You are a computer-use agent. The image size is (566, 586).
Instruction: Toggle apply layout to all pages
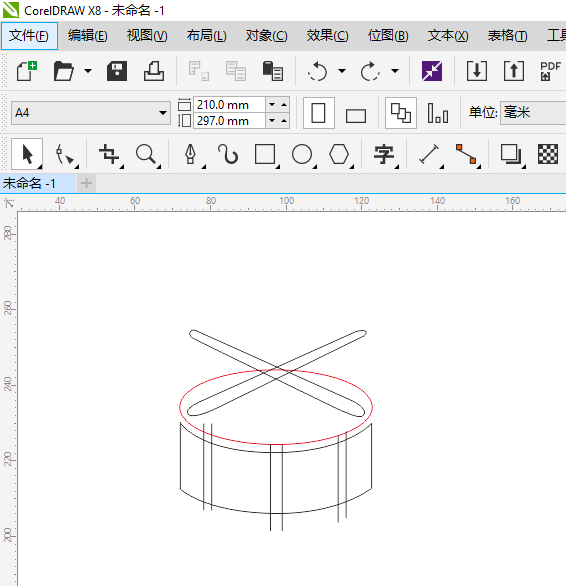pyautogui.click(x=401, y=113)
